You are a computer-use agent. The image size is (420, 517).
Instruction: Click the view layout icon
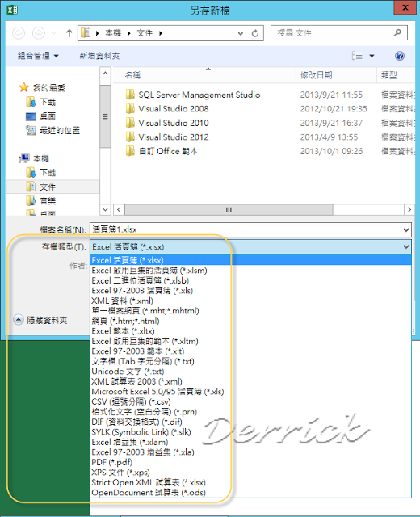point(357,56)
